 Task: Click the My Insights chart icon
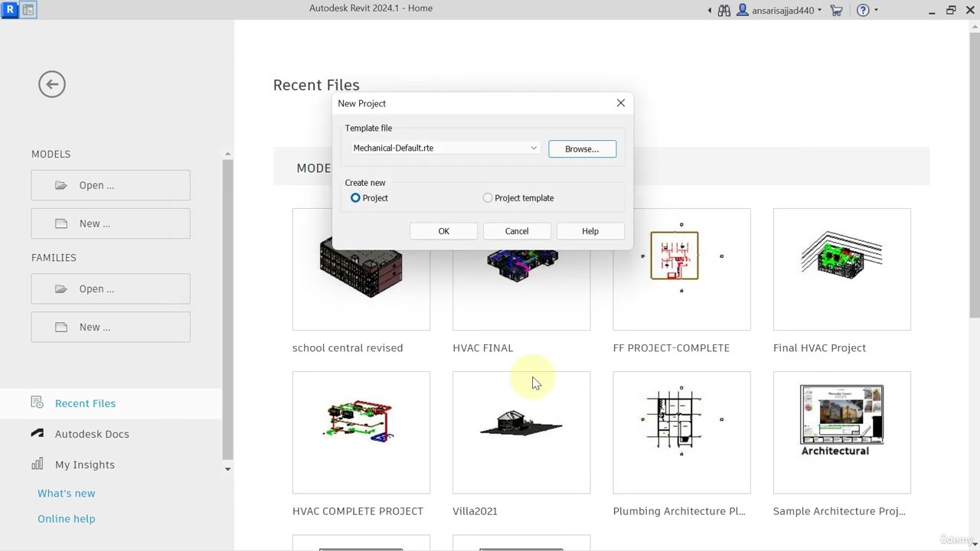[x=38, y=464]
